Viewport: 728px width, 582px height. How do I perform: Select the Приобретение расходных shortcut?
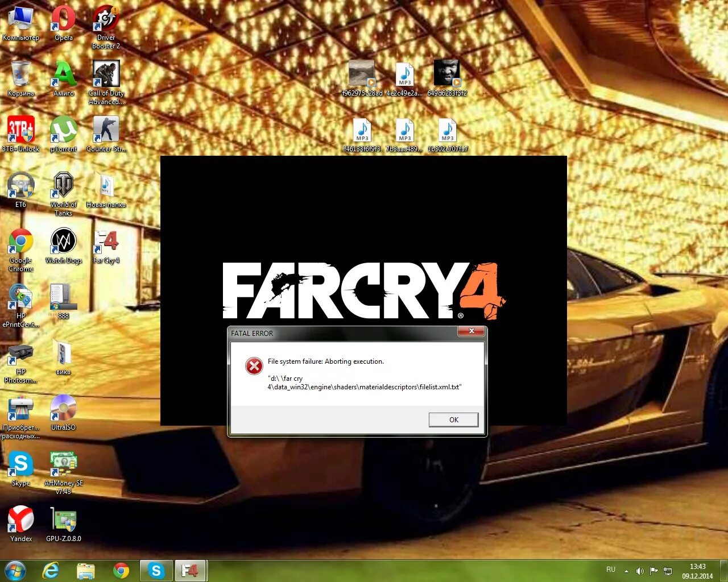point(21,417)
